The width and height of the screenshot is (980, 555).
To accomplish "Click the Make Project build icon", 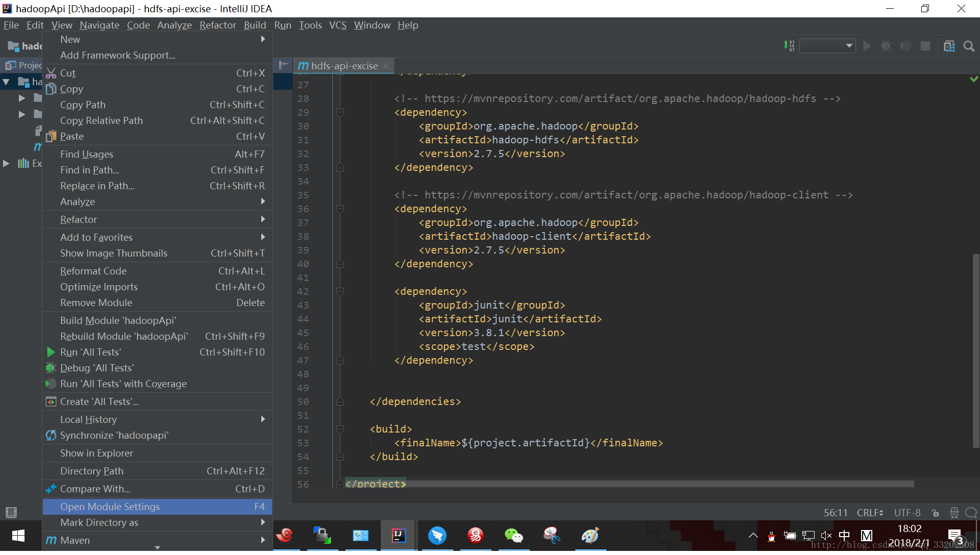I will pyautogui.click(x=789, y=46).
